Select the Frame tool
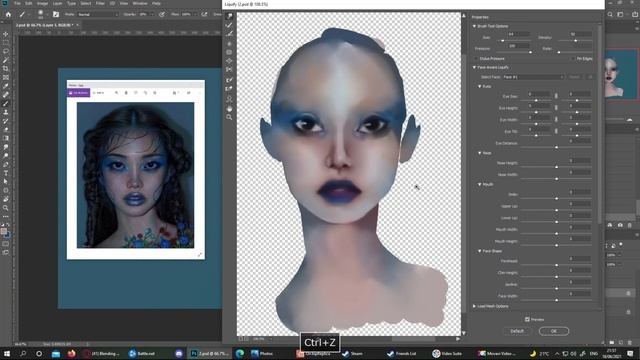This screenshot has width=640, height=360. pos(6,78)
